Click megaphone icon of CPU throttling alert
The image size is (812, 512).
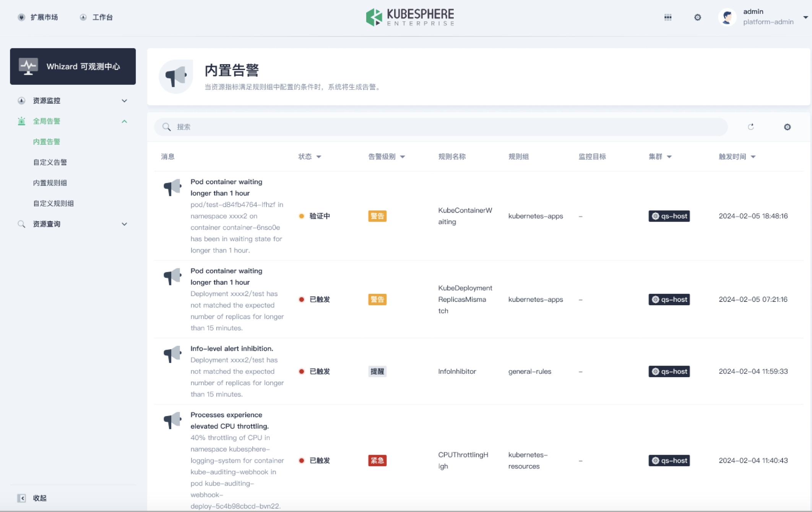point(172,420)
